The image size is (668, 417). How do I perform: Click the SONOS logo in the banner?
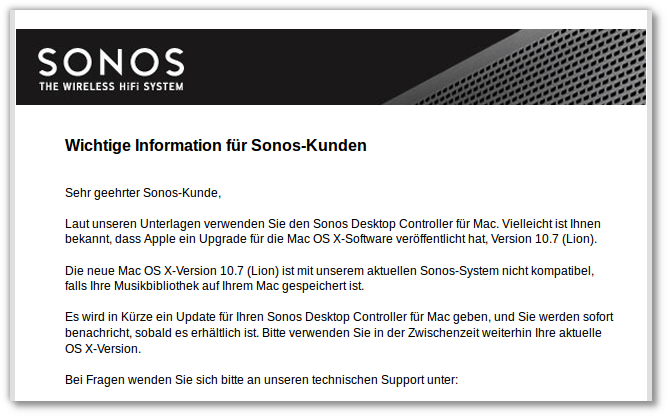click(111, 62)
